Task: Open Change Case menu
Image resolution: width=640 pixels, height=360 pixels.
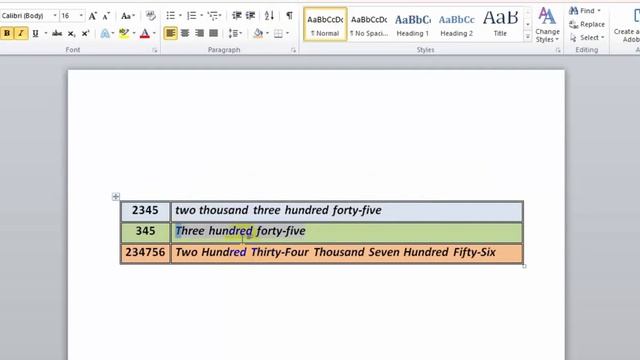Action: coord(128,16)
